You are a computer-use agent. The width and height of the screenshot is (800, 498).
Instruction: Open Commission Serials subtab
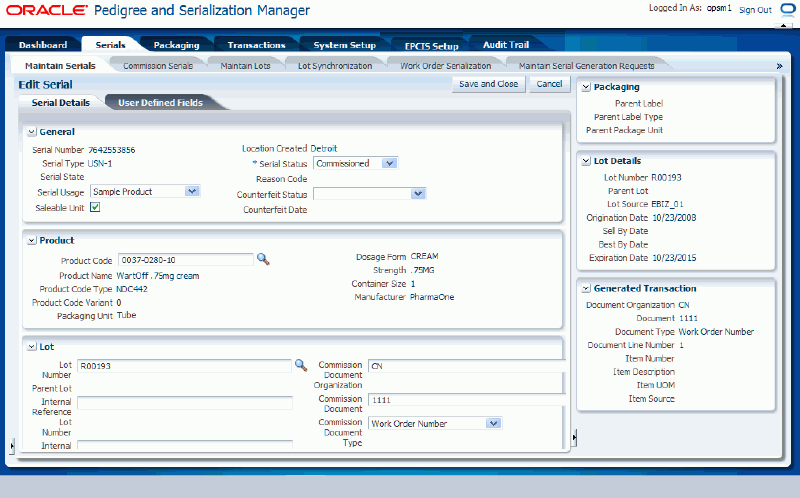[158, 66]
